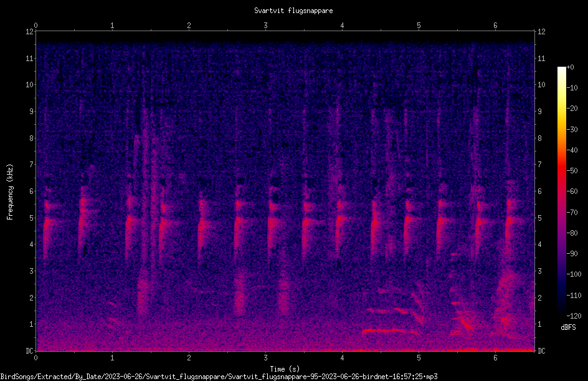Click the "DC" label on the right axis
The height and width of the screenshot is (381, 588).
coord(541,350)
